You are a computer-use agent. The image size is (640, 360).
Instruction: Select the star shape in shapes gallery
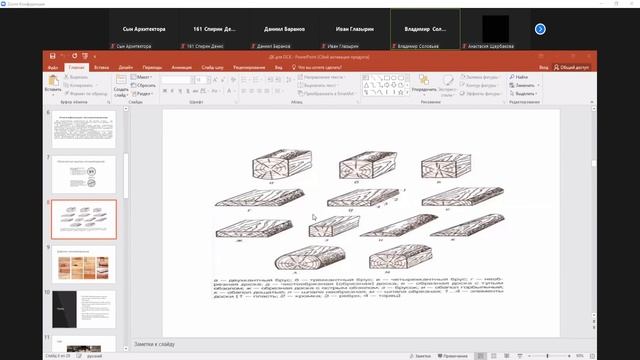point(401,92)
